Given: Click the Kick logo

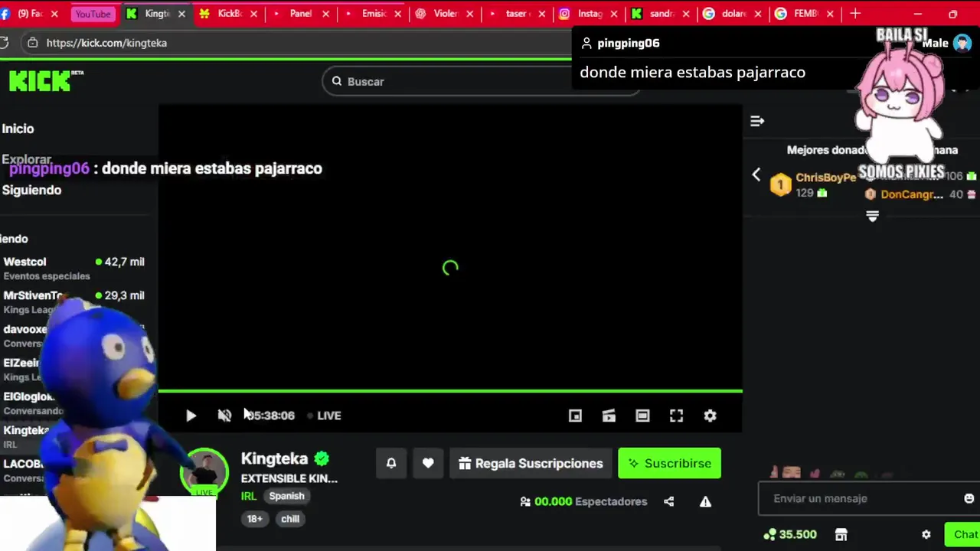Looking at the screenshot, I should click(46, 80).
